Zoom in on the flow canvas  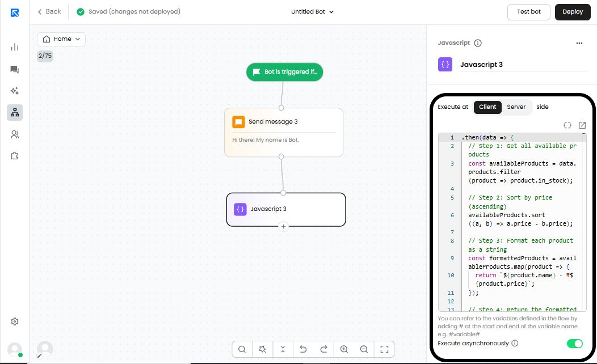point(344,349)
